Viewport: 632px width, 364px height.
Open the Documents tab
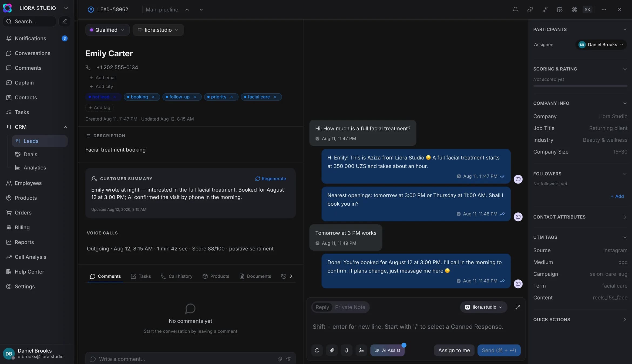click(255, 276)
